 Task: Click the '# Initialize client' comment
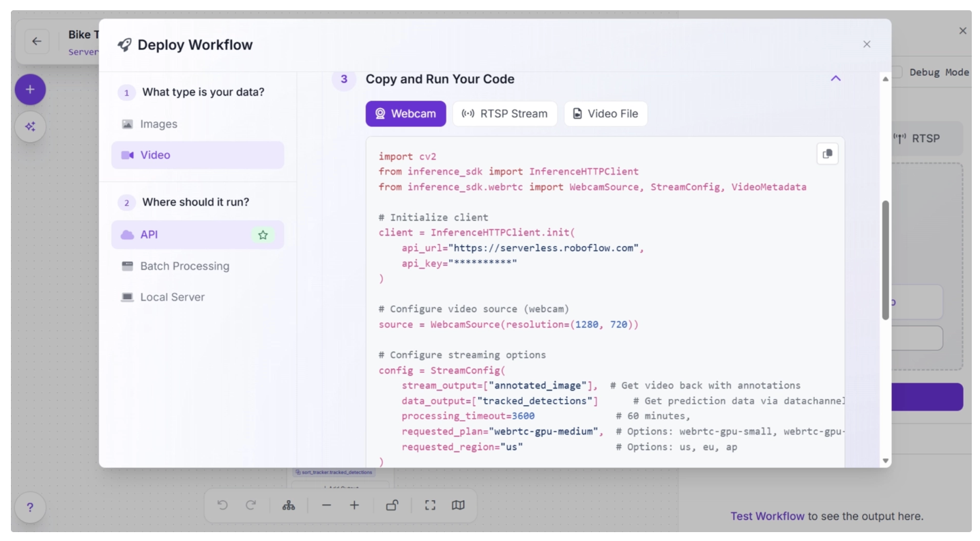click(433, 217)
